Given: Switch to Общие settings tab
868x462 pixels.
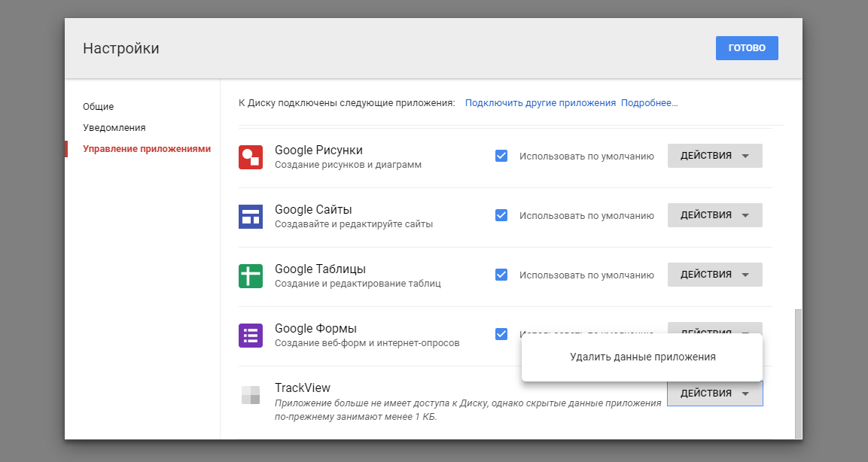Looking at the screenshot, I should tap(99, 107).
